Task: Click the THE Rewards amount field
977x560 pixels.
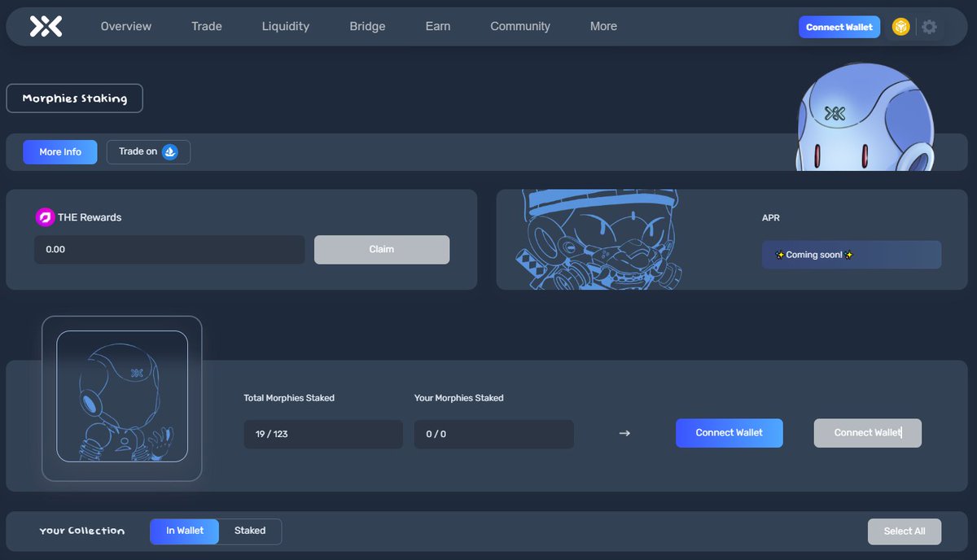Action: pyautogui.click(x=169, y=250)
